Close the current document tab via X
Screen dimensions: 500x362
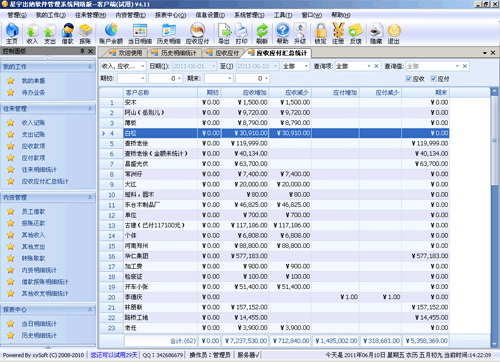tap(493, 53)
